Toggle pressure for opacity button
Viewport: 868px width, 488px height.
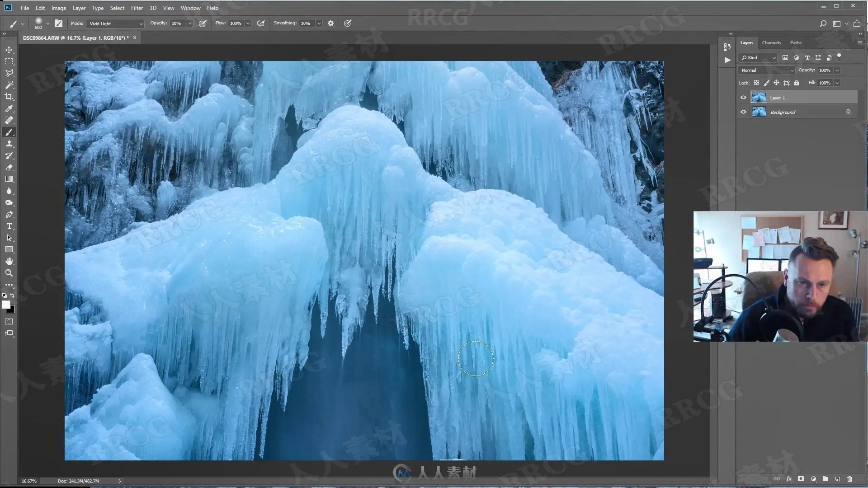203,23
